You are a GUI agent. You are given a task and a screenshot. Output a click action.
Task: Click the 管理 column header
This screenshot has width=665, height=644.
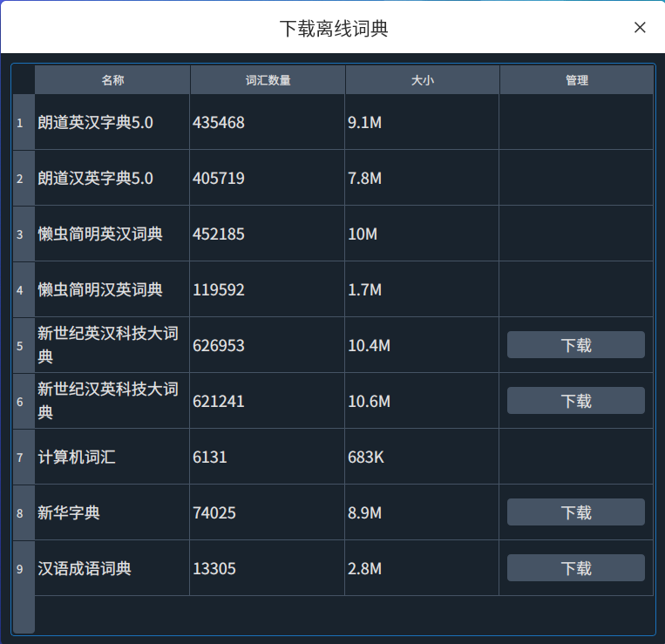pyautogui.click(x=577, y=79)
